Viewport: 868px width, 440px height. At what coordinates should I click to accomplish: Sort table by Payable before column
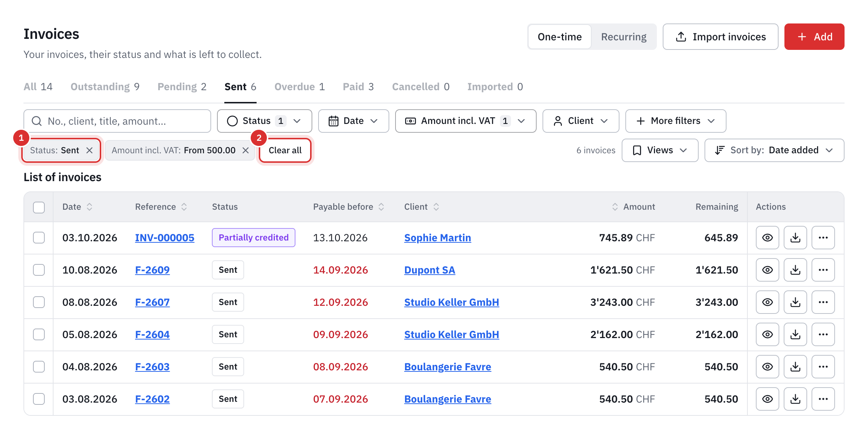coord(349,207)
